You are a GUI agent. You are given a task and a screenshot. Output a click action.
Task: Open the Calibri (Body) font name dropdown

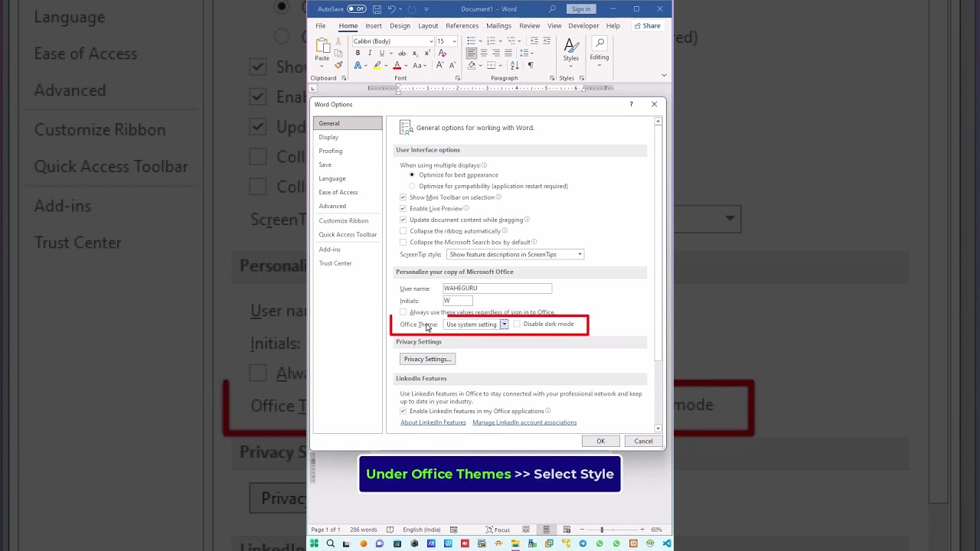[x=431, y=41]
